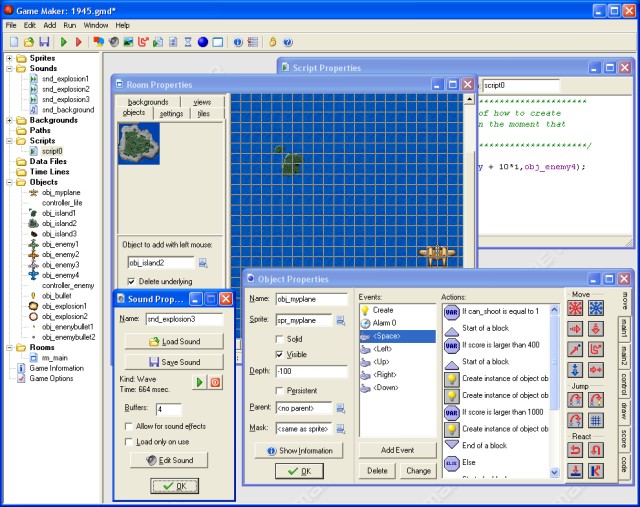Click the red stop sound icon
This screenshot has width=640, height=507.
215,382
